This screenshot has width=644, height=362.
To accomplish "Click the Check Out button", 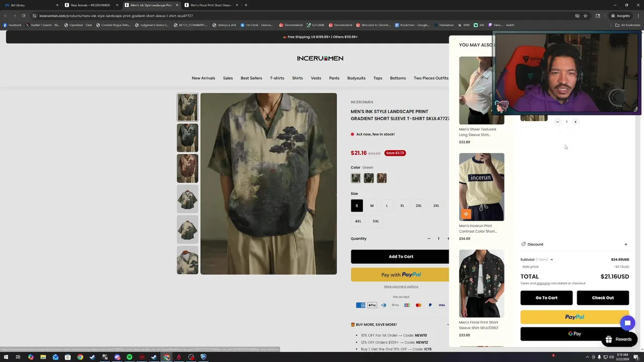I will [x=603, y=298].
